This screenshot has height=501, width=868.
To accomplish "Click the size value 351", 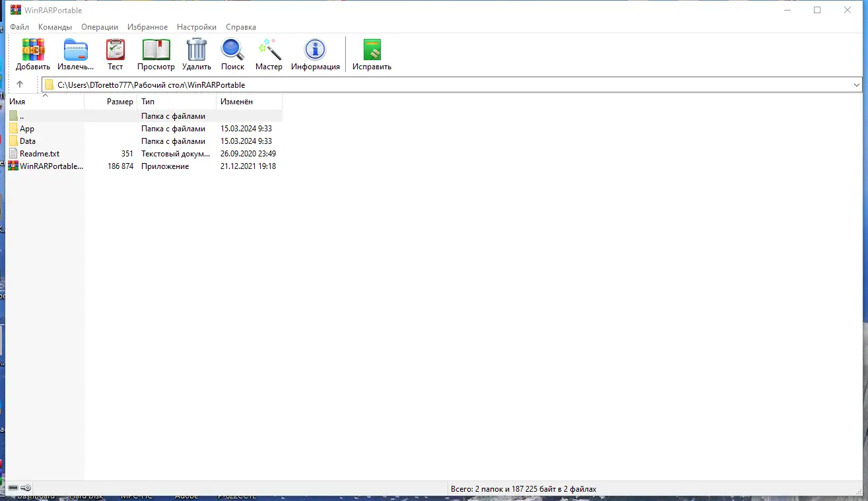I will [127, 154].
